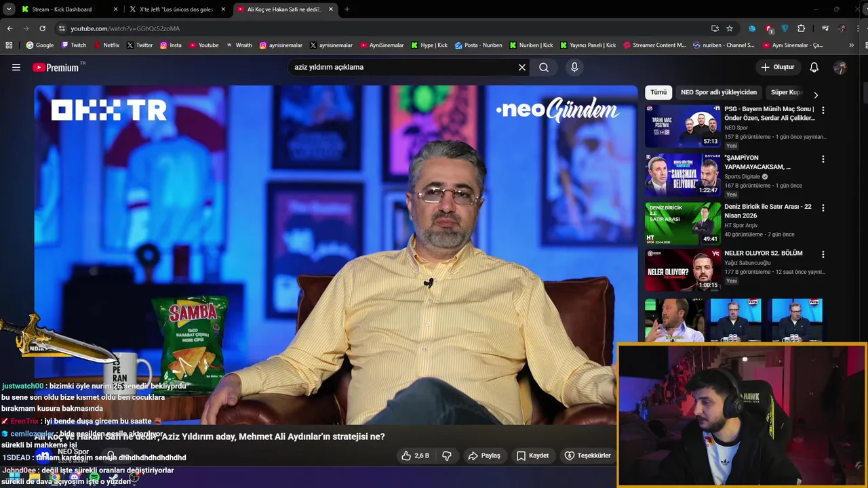Click the youtube.com address bar URL
This screenshot has width=868, height=488.
[125, 28]
